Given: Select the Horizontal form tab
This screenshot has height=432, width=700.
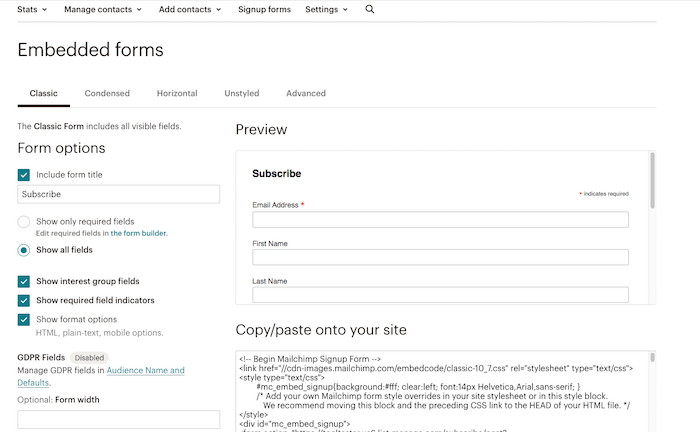Looking at the screenshot, I should tap(177, 93).
